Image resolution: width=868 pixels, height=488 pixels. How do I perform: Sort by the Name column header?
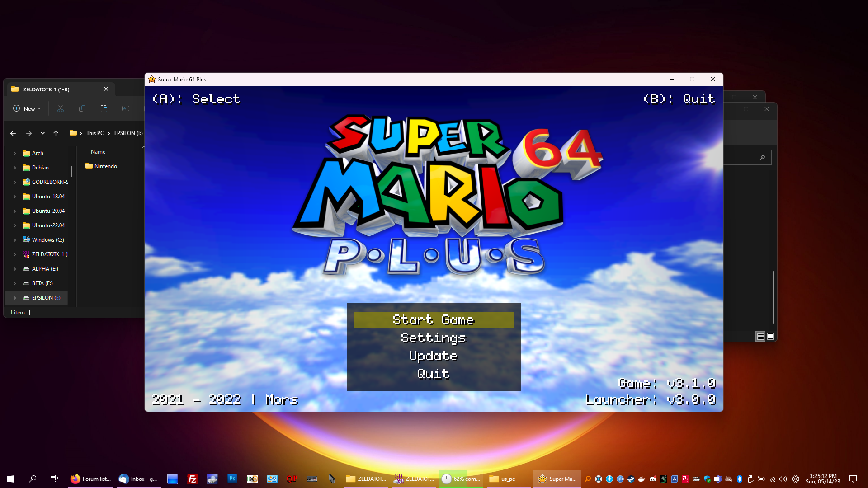[x=98, y=152]
